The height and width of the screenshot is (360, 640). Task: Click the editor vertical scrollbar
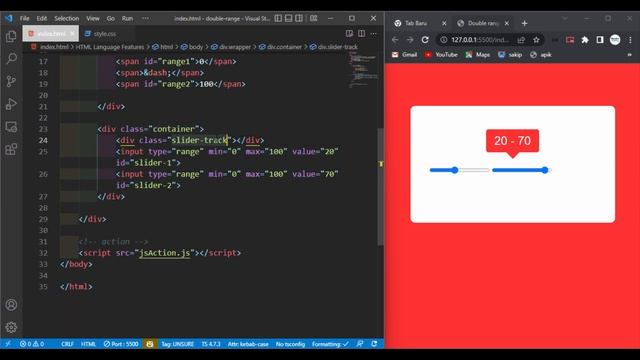(x=381, y=186)
